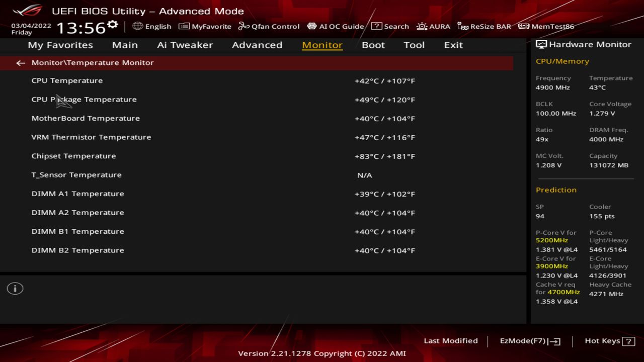Image resolution: width=644 pixels, height=362 pixels.
Task: Click the Hardware Monitor panel icon
Action: [x=541, y=44]
